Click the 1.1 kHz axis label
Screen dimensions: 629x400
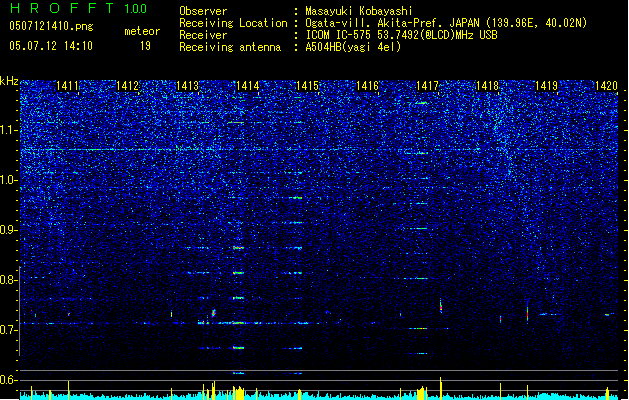(x=8, y=130)
